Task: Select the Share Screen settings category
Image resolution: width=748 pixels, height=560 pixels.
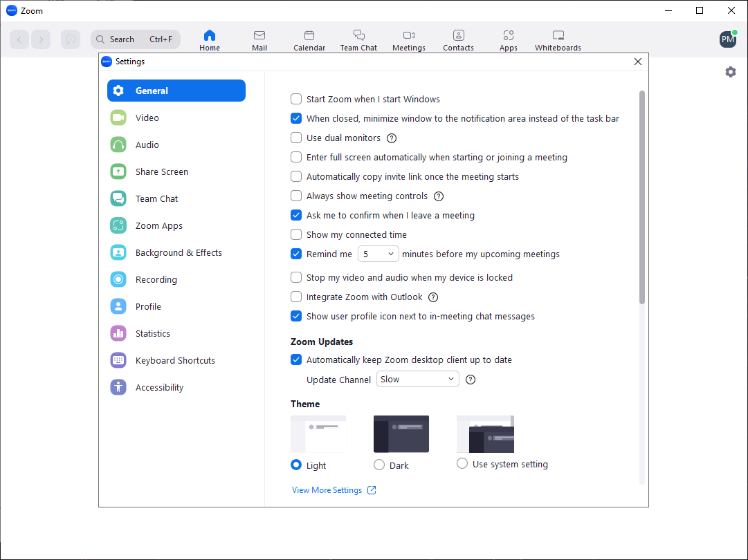Action: pyautogui.click(x=176, y=171)
